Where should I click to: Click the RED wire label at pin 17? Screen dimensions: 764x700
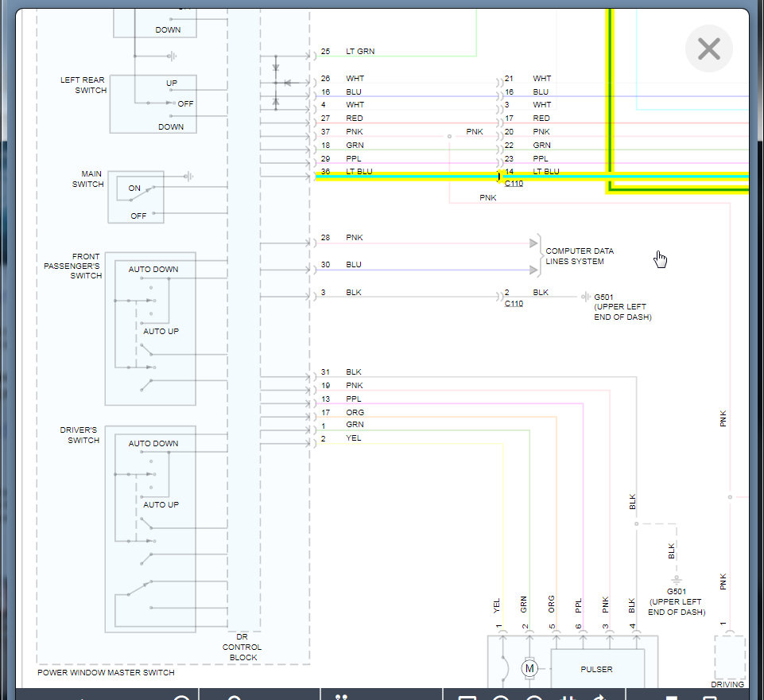point(541,118)
